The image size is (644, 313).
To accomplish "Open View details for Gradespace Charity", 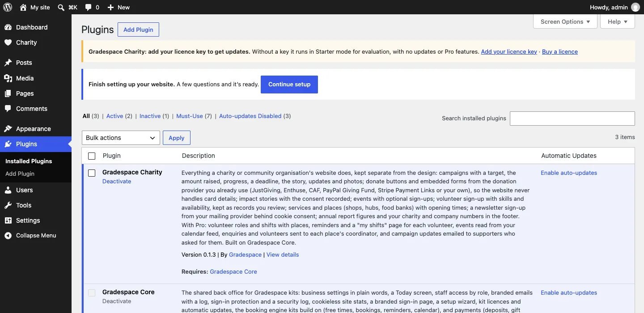I will pyautogui.click(x=283, y=254).
